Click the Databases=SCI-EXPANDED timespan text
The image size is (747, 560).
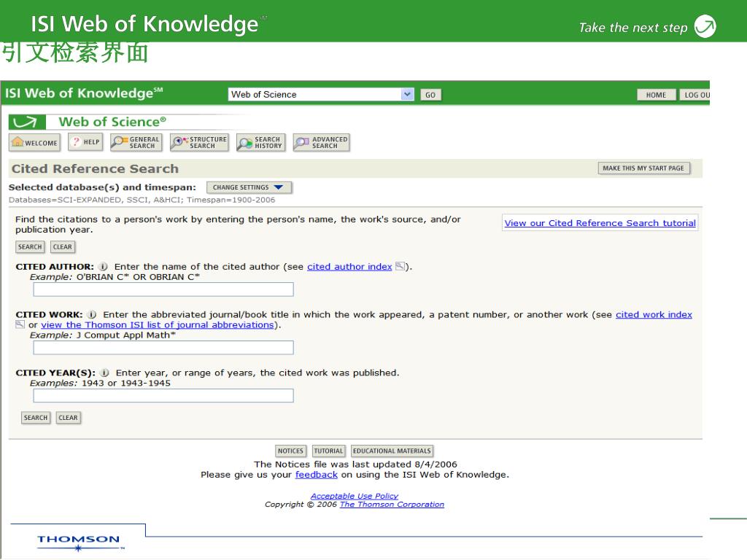(142, 200)
